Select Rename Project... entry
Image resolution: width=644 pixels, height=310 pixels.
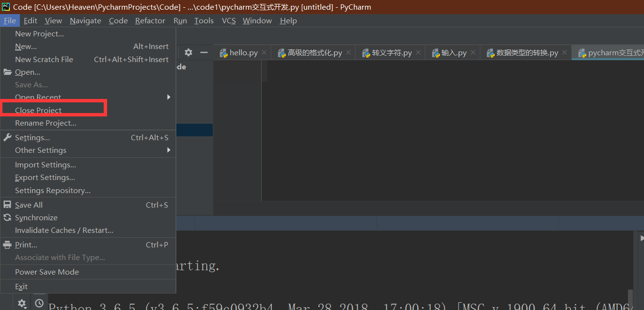pyautogui.click(x=88, y=123)
